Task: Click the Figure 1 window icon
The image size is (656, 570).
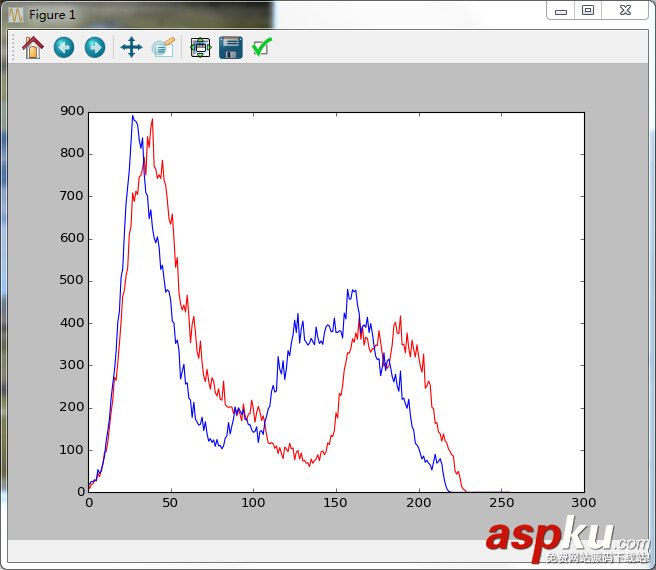Action: point(16,15)
